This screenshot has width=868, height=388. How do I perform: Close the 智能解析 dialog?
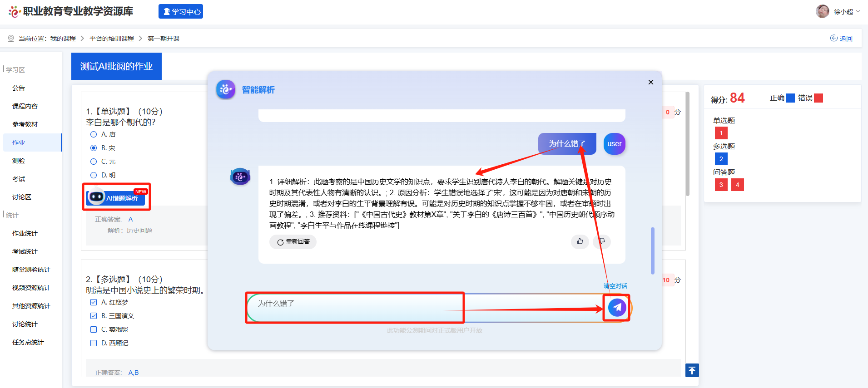[651, 82]
